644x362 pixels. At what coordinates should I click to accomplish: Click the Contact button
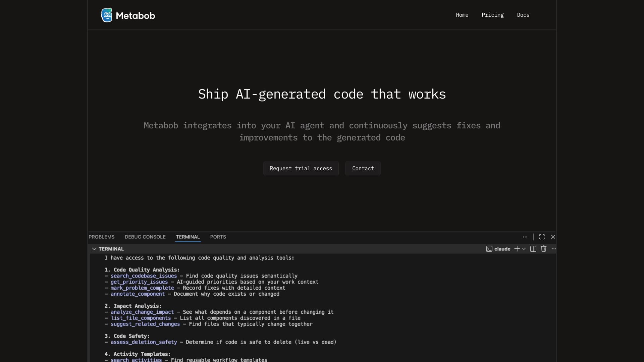363,168
